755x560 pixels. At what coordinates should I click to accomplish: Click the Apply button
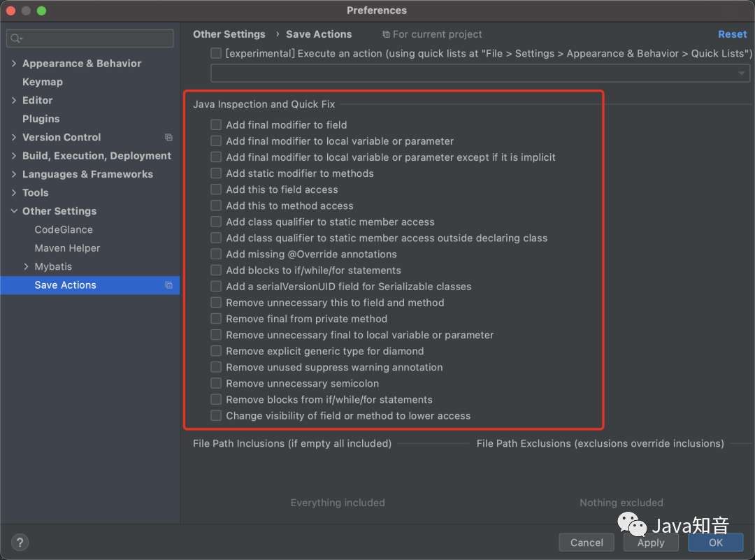pos(651,543)
